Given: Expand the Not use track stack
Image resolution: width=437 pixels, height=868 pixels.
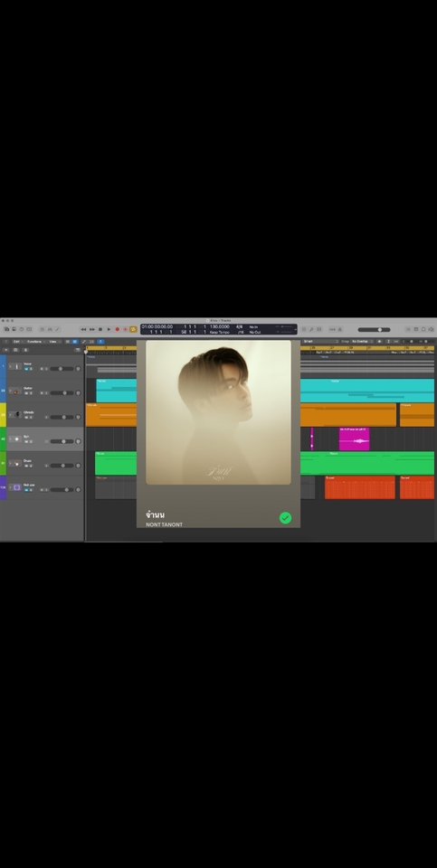Looking at the screenshot, I should [x=11, y=487].
